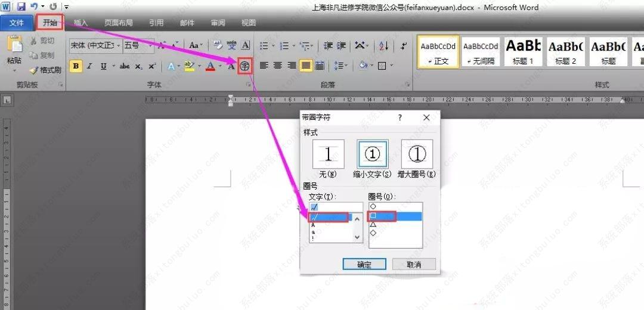Screen dimensions: 644x310
Task: Open the 文件 (File) tab
Action: click(17, 23)
